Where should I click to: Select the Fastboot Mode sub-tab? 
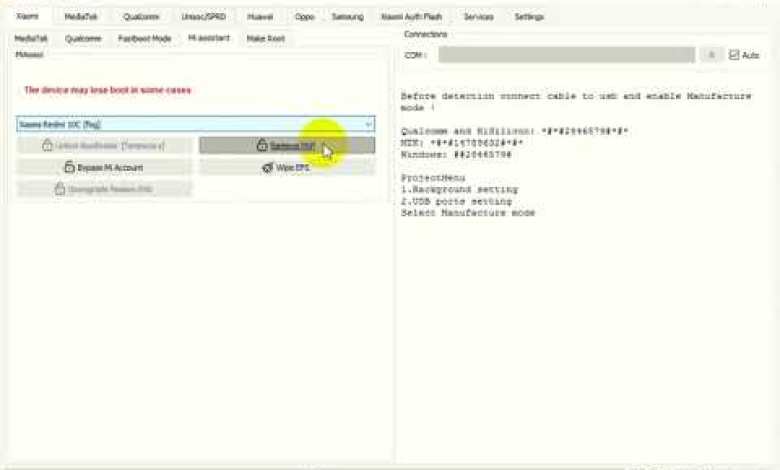tap(144, 38)
